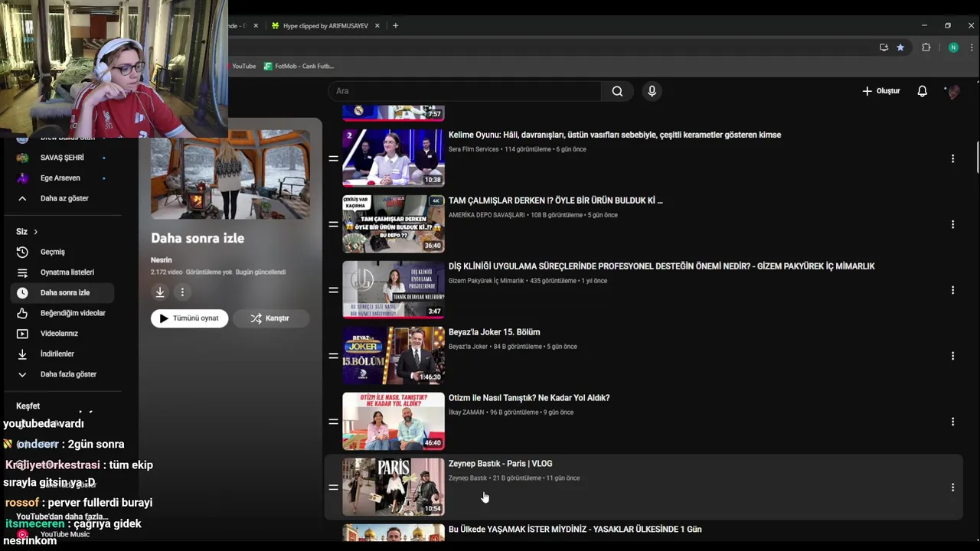Visit AMERİKA DEPO SAVAŞLARI channel name
Screen dimensions: 980x551
pos(487,215)
